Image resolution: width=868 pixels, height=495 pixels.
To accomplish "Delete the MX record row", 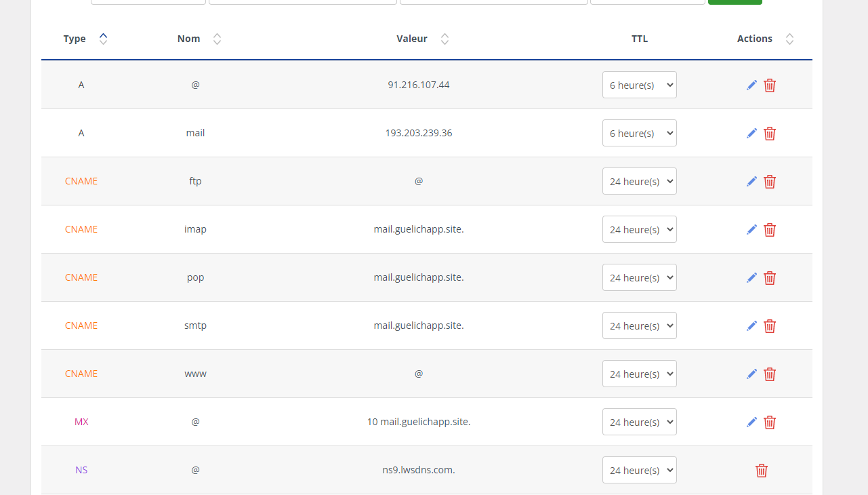I will (x=770, y=422).
